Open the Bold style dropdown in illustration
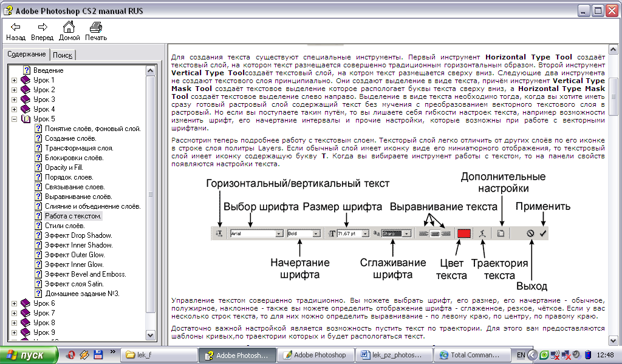Screen dimensions: 622x364 [316, 234]
